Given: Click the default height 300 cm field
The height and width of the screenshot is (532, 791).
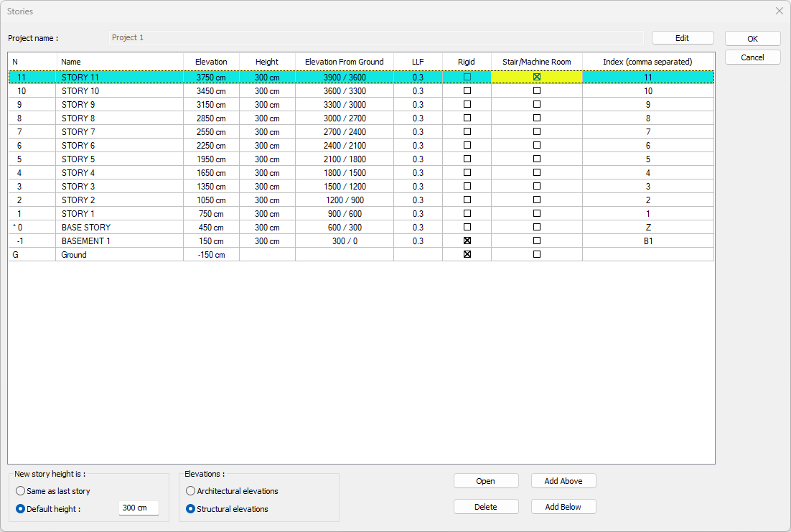Looking at the screenshot, I should (138, 508).
